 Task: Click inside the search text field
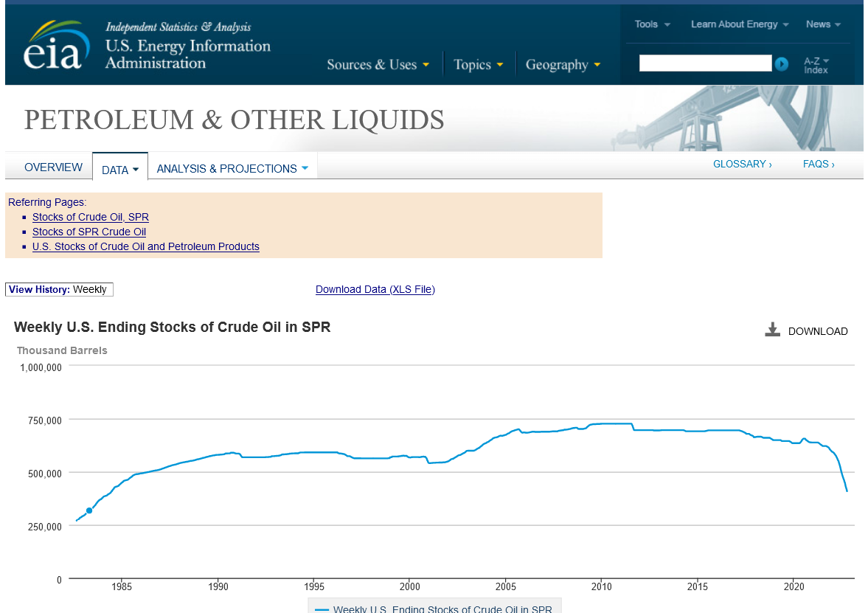pos(704,63)
